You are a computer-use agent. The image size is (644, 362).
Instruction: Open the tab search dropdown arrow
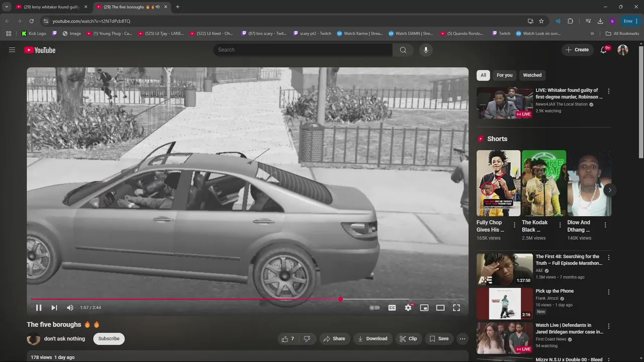click(x=7, y=7)
